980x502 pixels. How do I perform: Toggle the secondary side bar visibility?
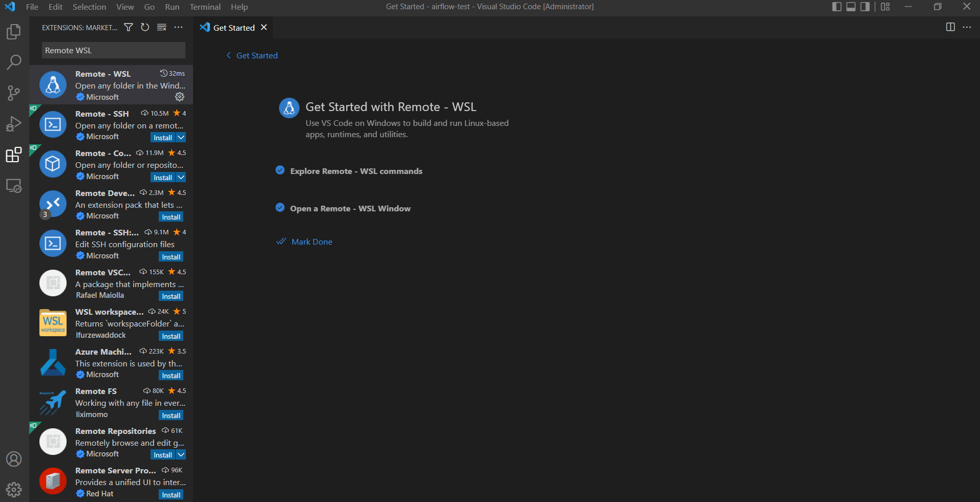point(865,7)
